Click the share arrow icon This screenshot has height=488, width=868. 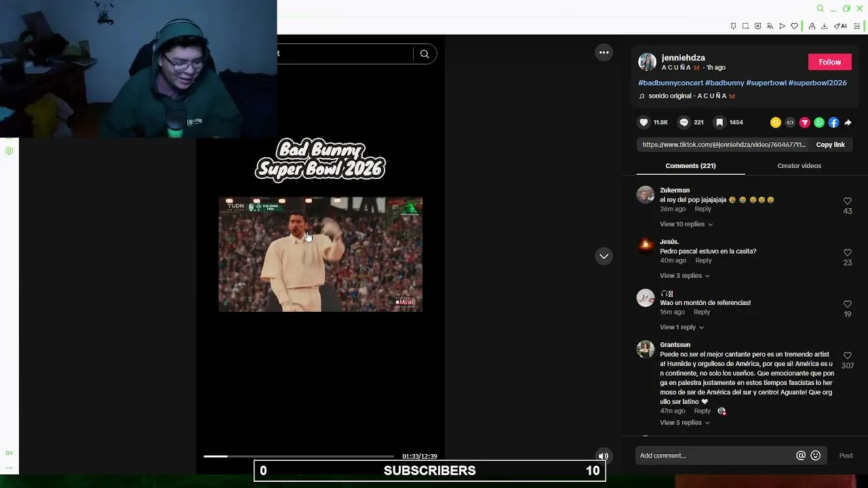coord(848,123)
